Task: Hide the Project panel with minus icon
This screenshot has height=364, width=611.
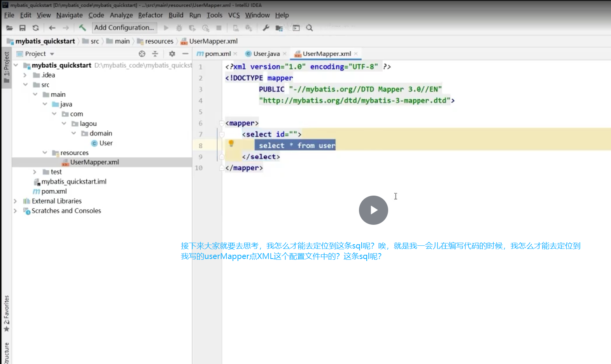Action: pyautogui.click(x=185, y=54)
